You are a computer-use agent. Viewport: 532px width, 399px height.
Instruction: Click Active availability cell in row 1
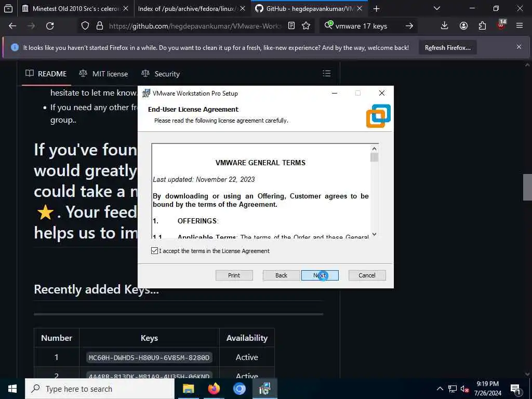247,357
